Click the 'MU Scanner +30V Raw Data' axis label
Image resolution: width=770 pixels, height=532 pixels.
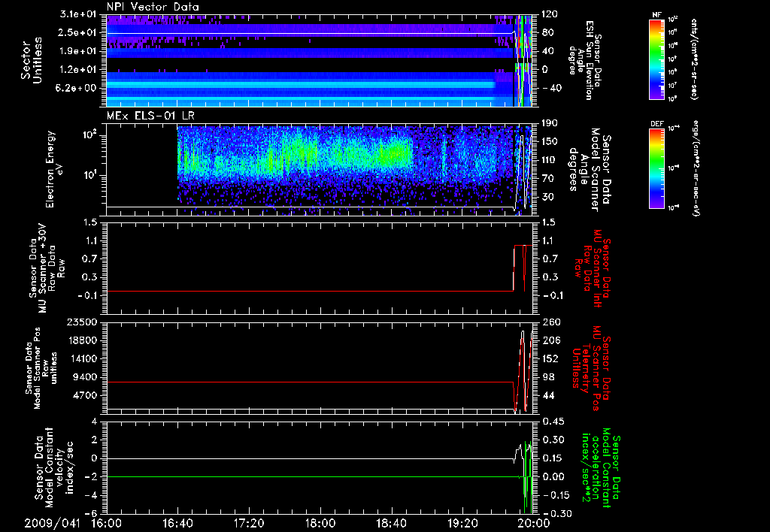click(x=47, y=268)
